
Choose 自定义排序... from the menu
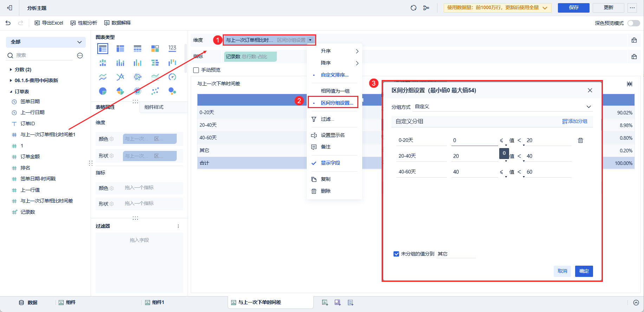coord(334,75)
